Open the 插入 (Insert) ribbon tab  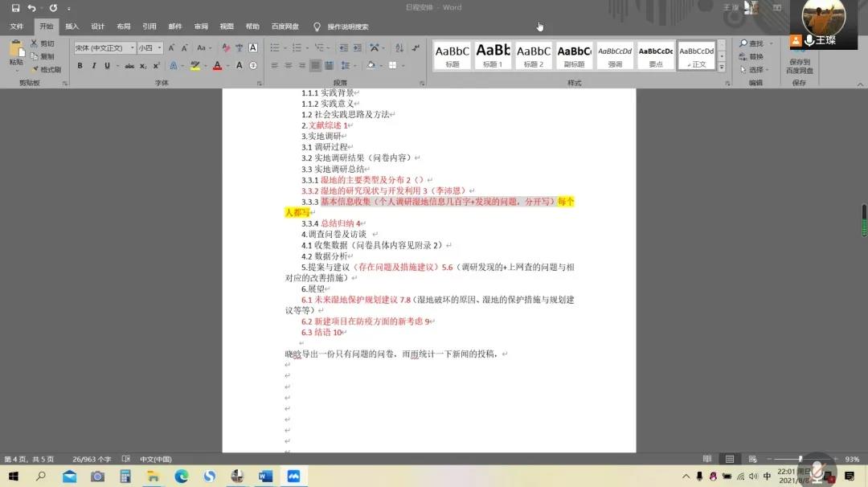coord(72,27)
